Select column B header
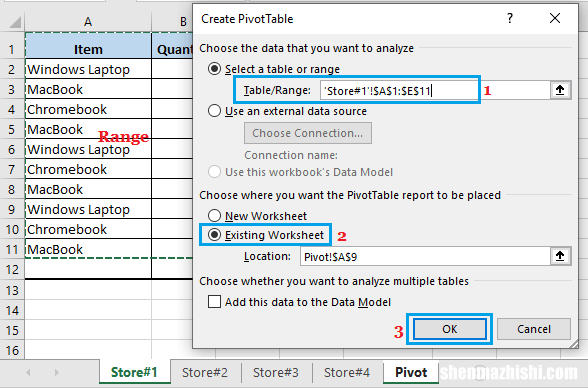This screenshot has height=388, width=588. 172,22
